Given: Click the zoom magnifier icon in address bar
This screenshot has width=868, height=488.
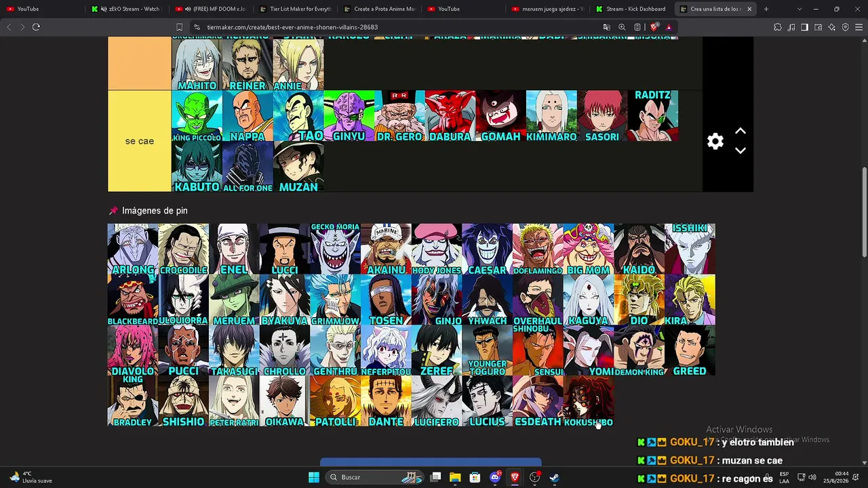Looking at the screenshot, I should 622,27.
